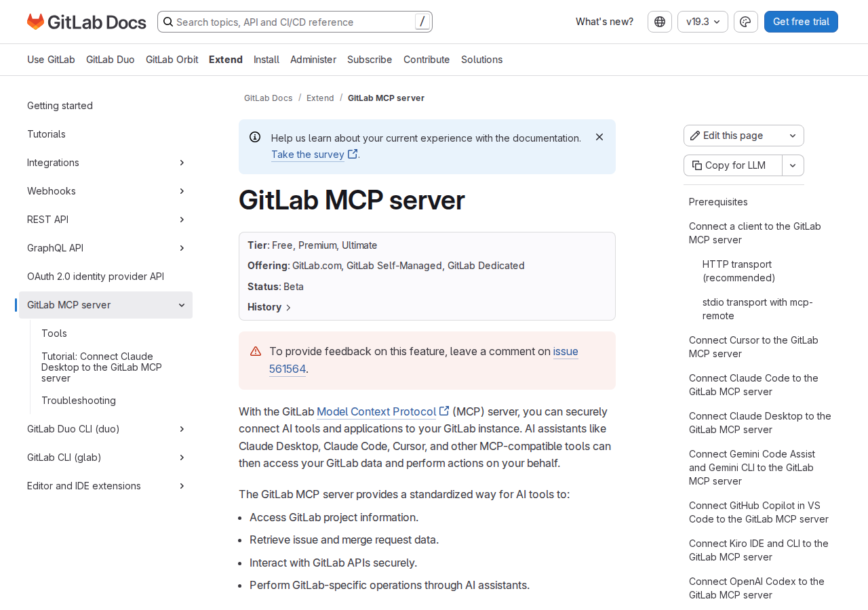Expand the Webhooks sidebar section

[x=182, y=191]
